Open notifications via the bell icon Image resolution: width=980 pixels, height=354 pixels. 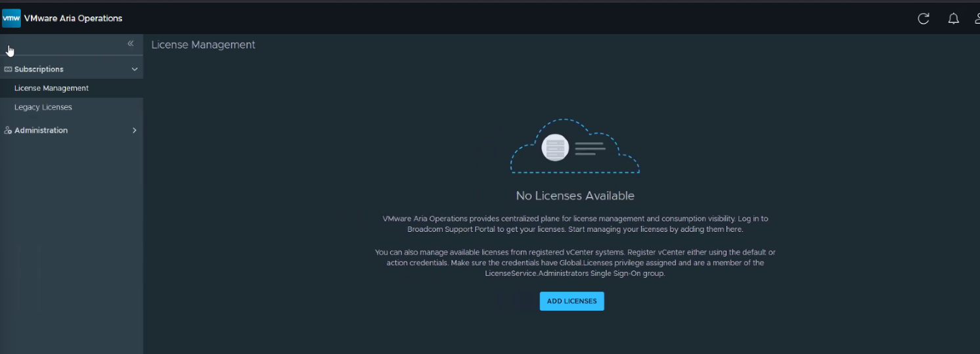[x=954, y=18]
